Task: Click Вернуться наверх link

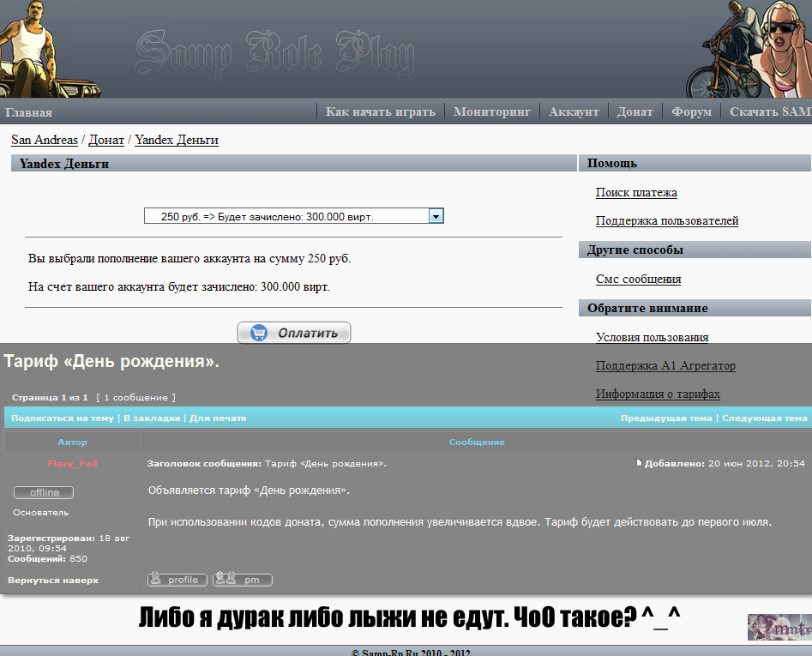Action: [53, 581]
